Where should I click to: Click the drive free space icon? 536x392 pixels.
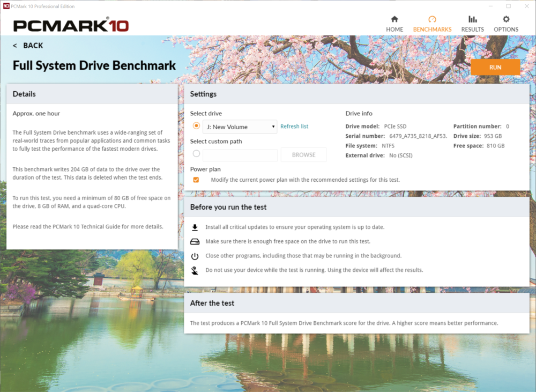tap(195, 242)
